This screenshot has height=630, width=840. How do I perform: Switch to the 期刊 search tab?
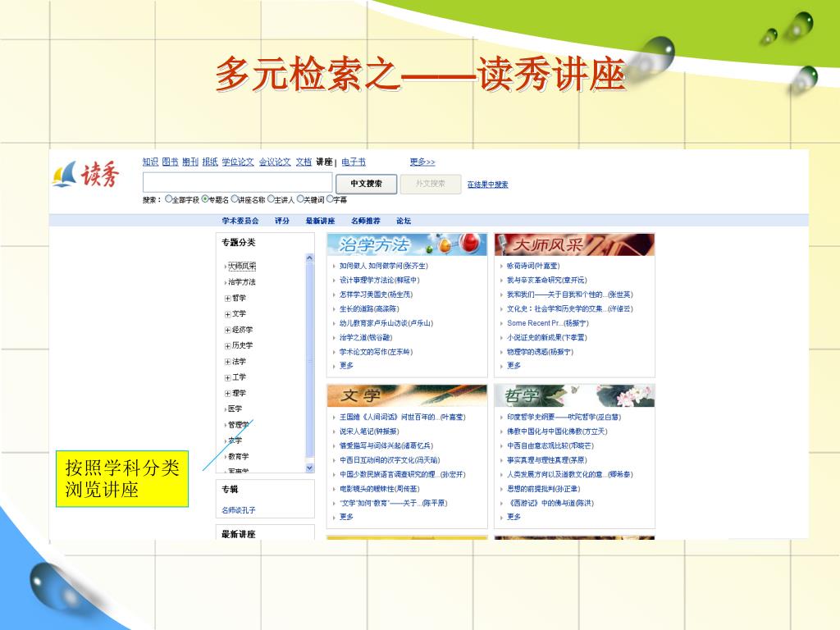190,162
